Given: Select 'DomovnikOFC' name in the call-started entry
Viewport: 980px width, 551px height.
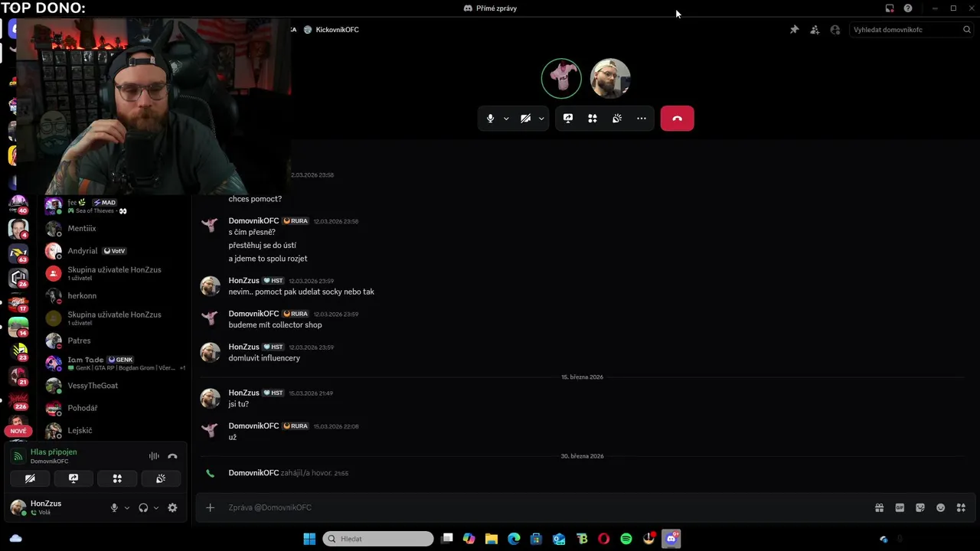Looking at the screenshot, I should tap(253, 473).
